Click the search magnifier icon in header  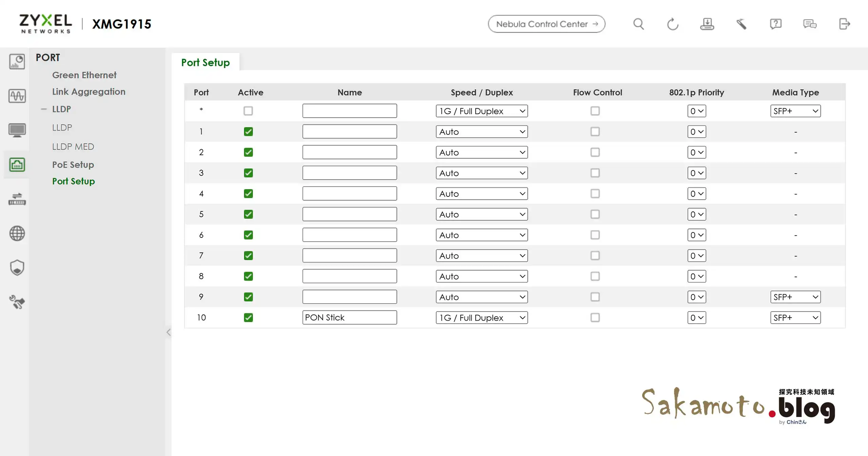point(638,24)
